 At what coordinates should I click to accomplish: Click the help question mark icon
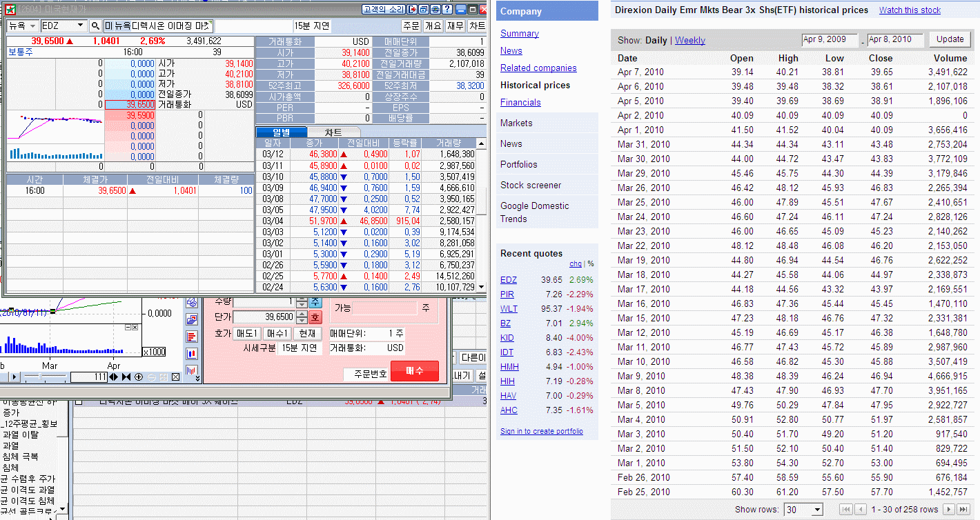[448, 10]
